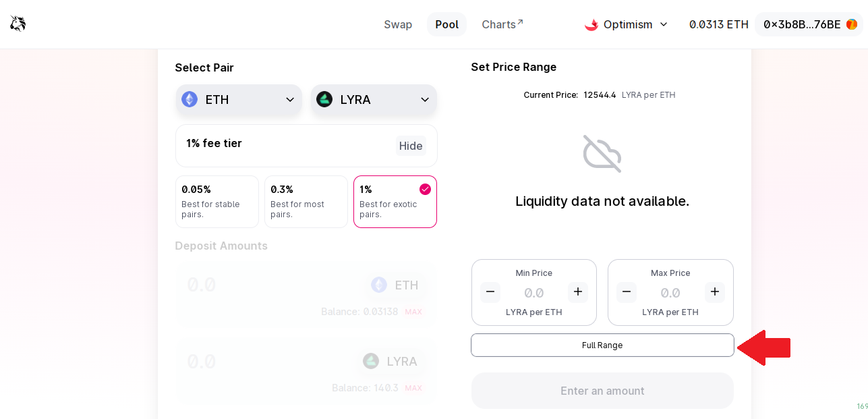Screen dimensions: 868x419
Task: Click the Optimism network logo icon
Action: pyautogui.click(x=591, y=24)
